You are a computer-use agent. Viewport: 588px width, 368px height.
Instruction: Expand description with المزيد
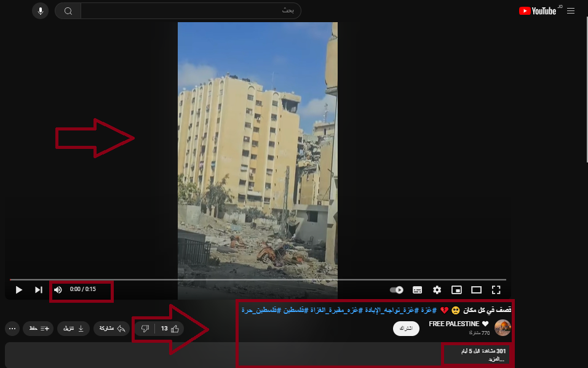pos(496,359)
